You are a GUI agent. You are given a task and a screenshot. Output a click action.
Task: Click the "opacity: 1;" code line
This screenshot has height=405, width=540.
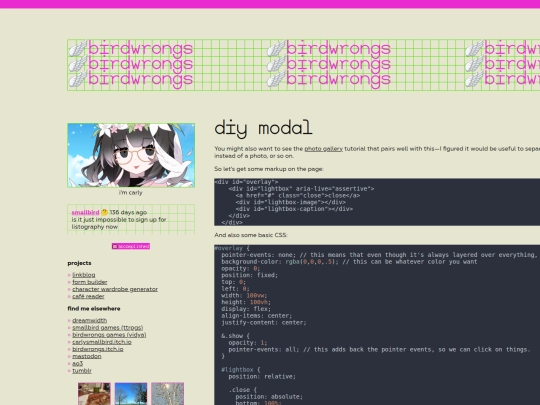[x=248, y=343]
